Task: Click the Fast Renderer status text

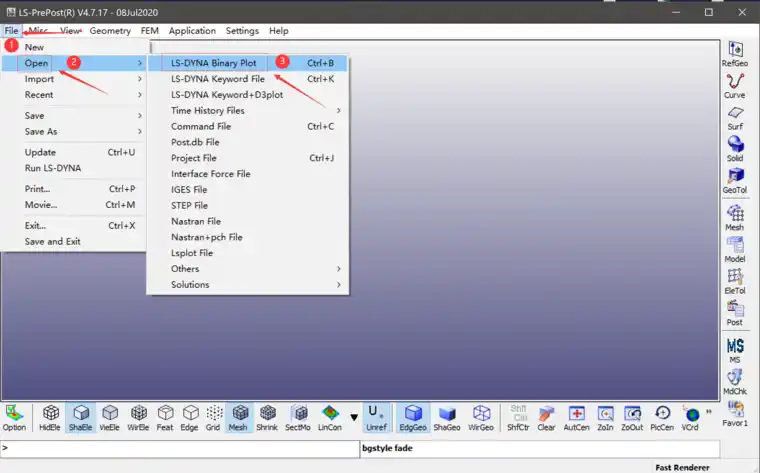Action: [x=682, y=467]
